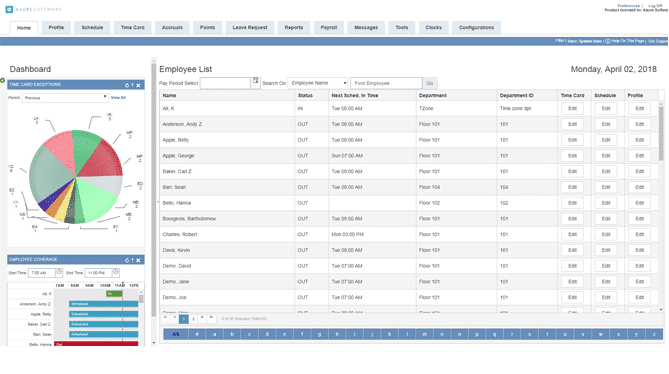This screenshot has height=374, width=669.
Task: Go to first page of employee list
Action: [x=165, y=318]
